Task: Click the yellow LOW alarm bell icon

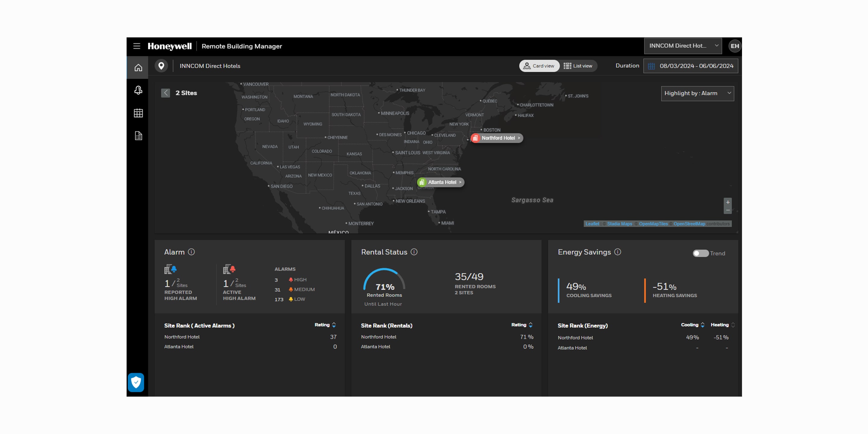Action: tap(291, 299)
